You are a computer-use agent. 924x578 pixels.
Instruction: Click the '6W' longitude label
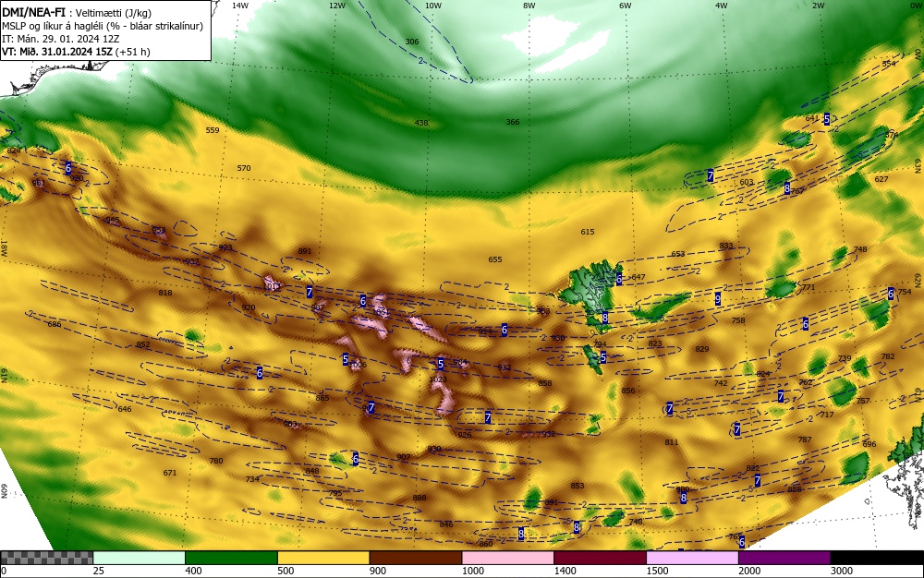pyautogui.click(x=626, y=6)
